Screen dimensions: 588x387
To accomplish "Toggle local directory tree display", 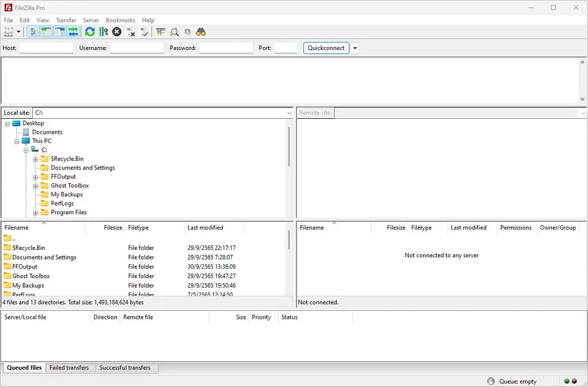I will point(47,32).
